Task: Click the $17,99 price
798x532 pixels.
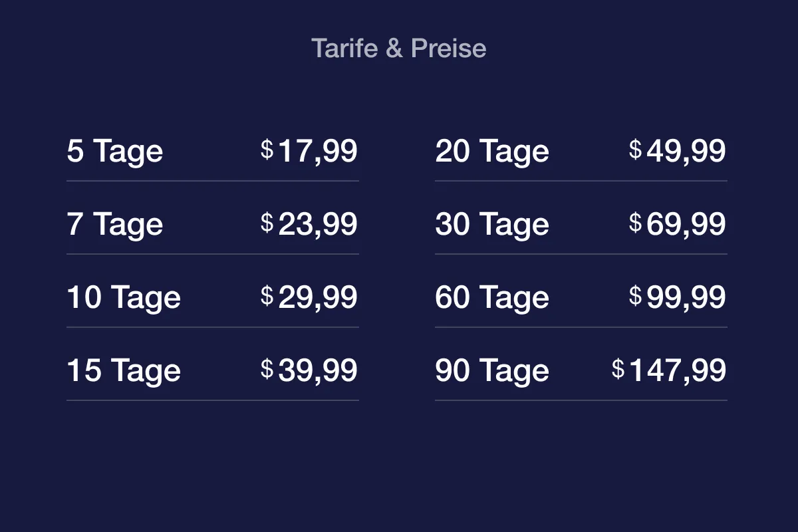Action: tap(309, 151)
